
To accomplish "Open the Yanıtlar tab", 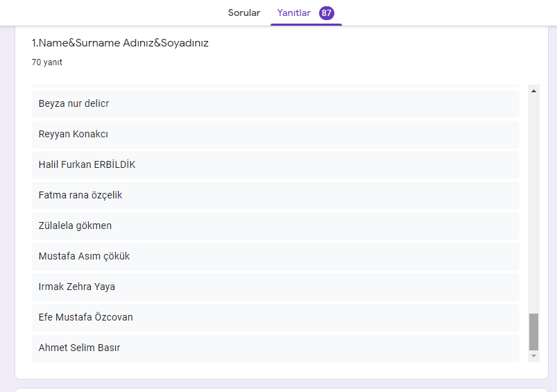I will click(293, 13).
